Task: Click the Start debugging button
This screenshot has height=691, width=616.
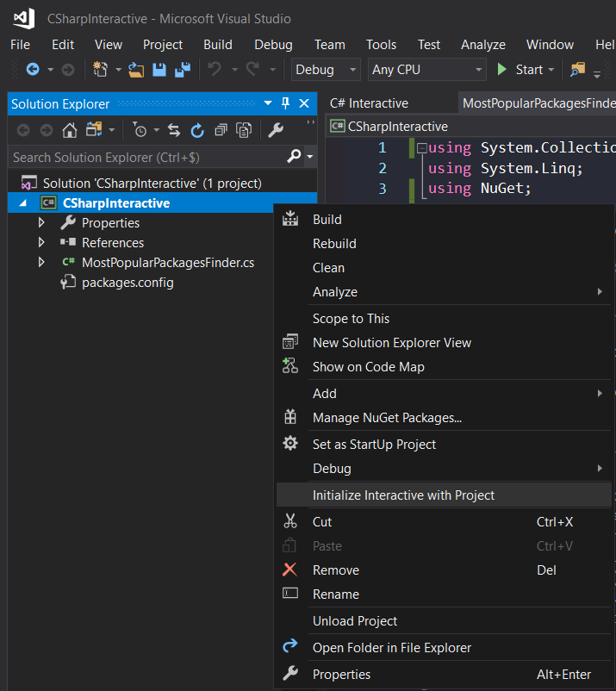Action: [x=520, y=70]
